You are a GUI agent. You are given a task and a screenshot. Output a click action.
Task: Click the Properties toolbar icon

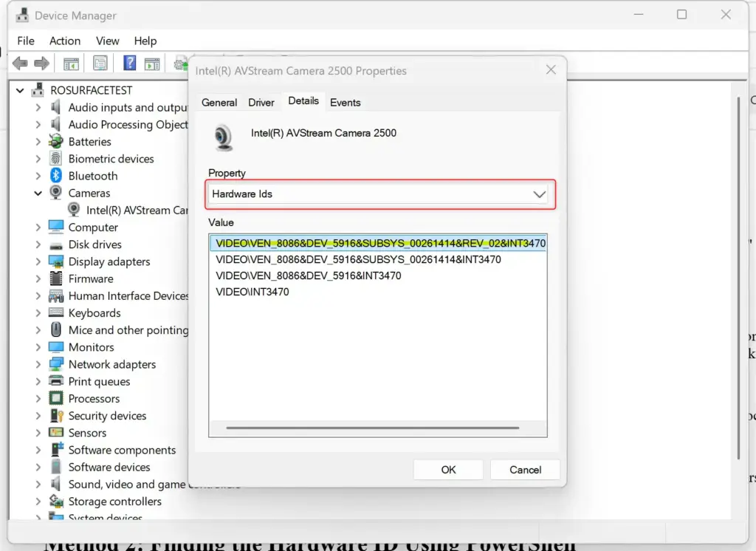[100, 64]
